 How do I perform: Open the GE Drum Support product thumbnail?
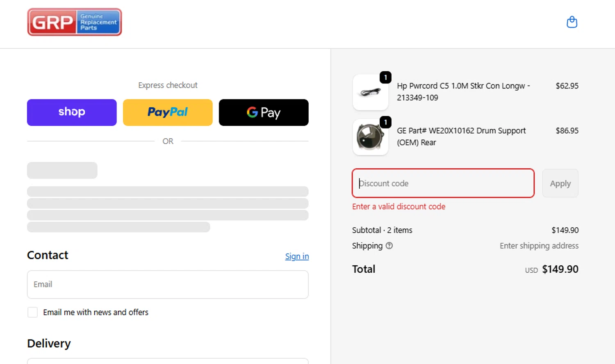tap(371, 137)
